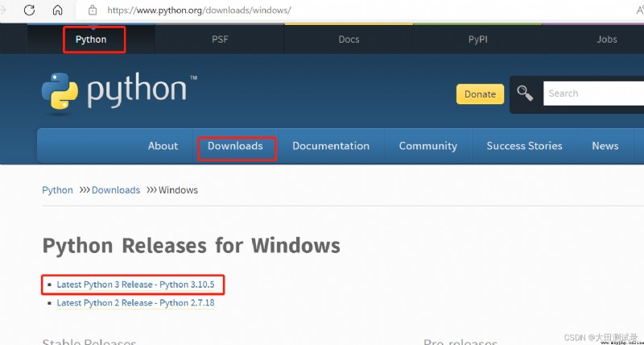The image size is (644, 345).
Task: Open the News menu
Action: (605, 146)
